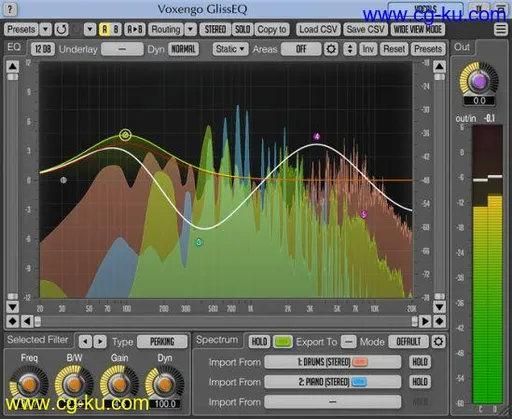
Task: Click the Routing button
Action: 166,30
